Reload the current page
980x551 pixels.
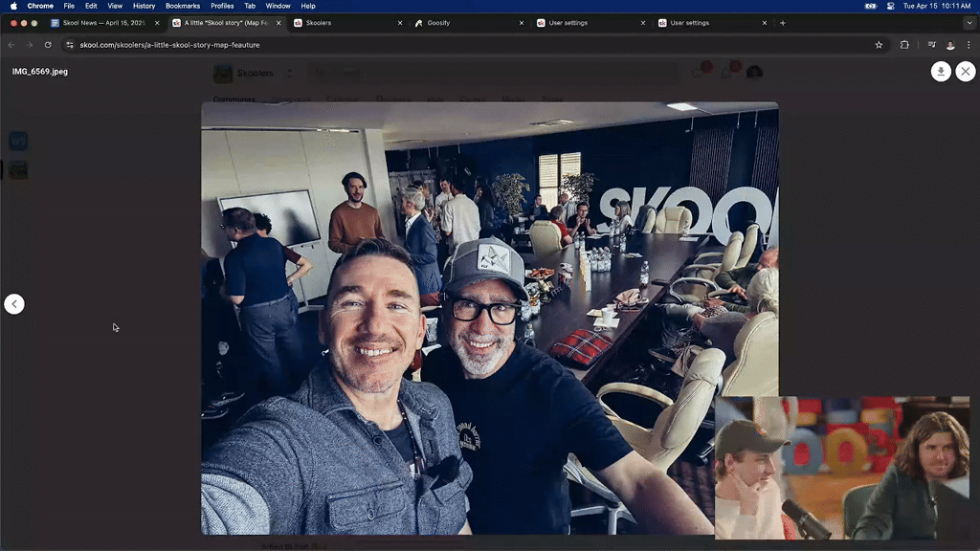pyautogui.click(x=48, y=45)
